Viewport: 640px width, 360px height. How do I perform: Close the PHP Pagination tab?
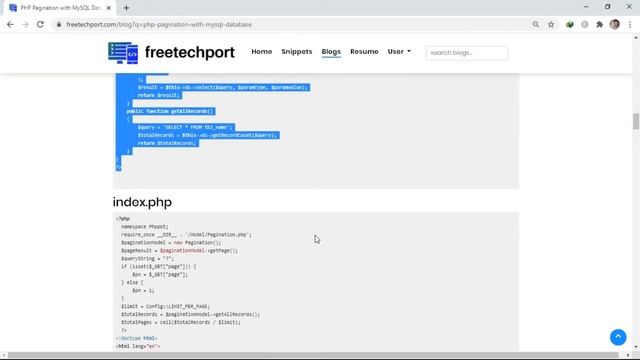pyautogui.click(x=109, y=8)
